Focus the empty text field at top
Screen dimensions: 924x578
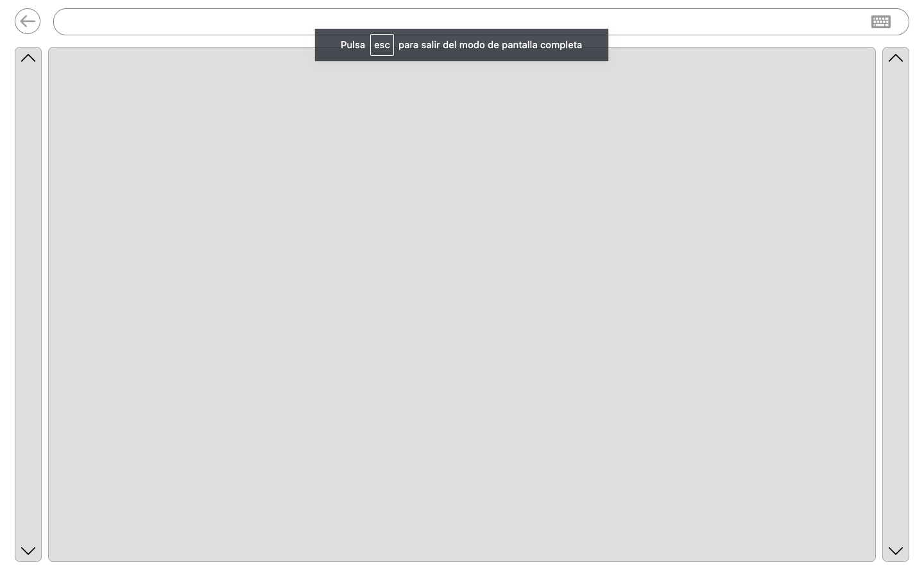coord(193,22)
